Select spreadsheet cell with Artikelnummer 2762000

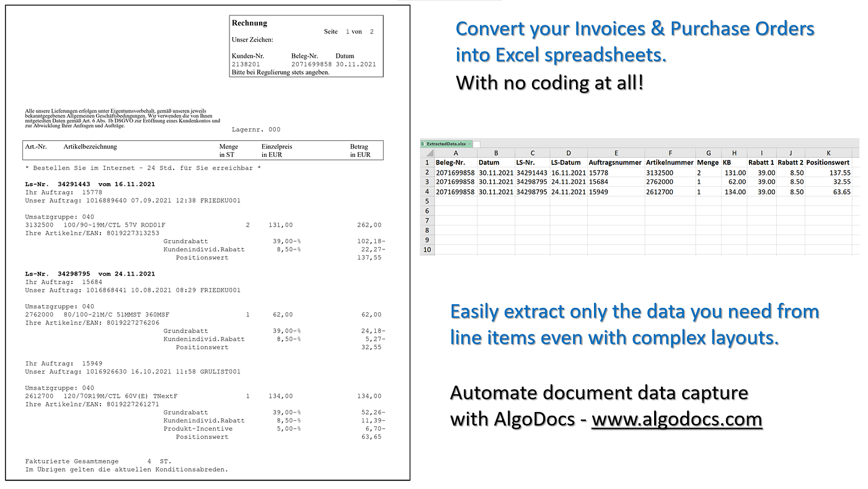click(670, 182)
